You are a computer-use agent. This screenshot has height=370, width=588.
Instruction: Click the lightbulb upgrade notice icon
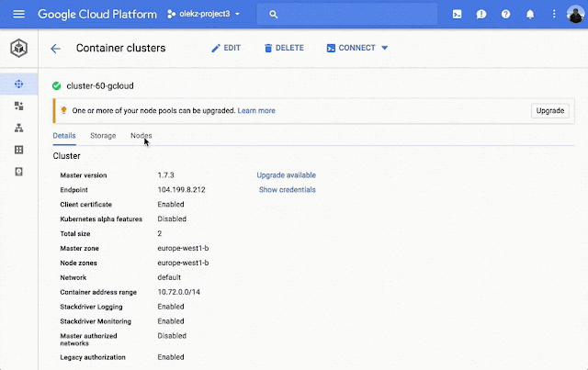tap(63, 110)
